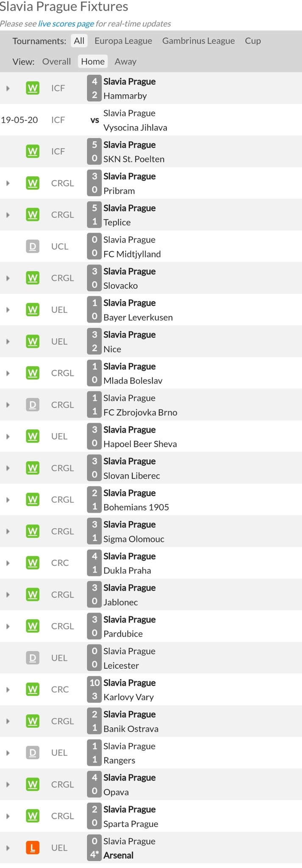Select the Cup tournament filter
The image size is (302, 868).
(x=253, y=41)
